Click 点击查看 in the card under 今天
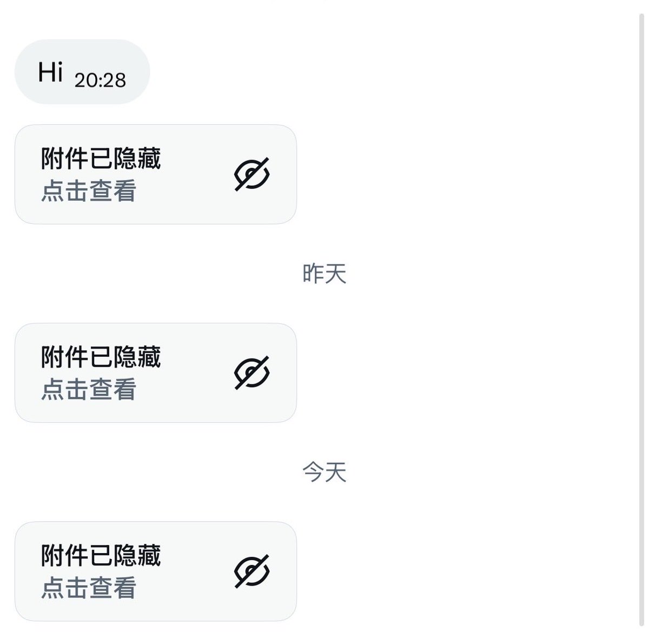This screenshot has height=644, width=649. pyautogui.click(x=89, y=588)
